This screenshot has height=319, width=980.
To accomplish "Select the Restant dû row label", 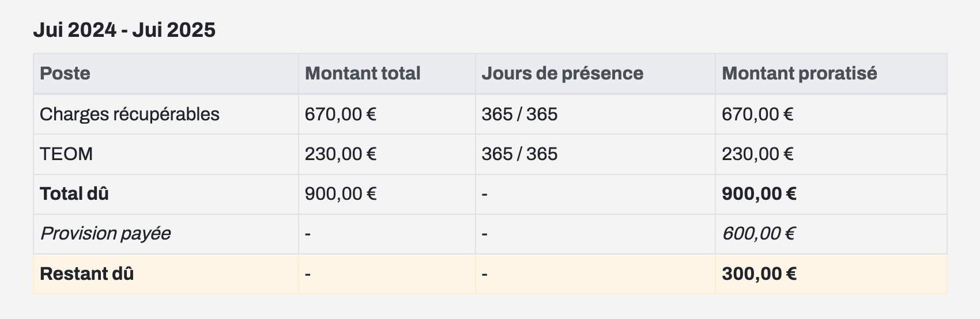I will click(x=86, y=274).
